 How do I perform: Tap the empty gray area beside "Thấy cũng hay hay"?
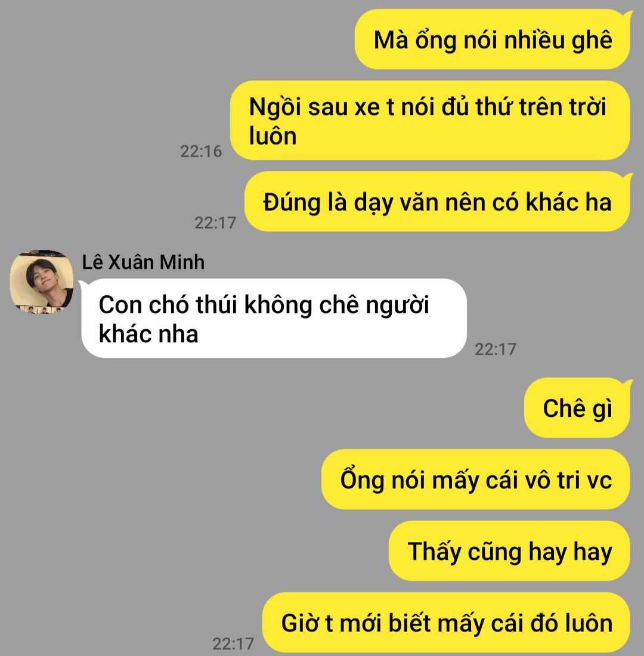coord(193,550)
